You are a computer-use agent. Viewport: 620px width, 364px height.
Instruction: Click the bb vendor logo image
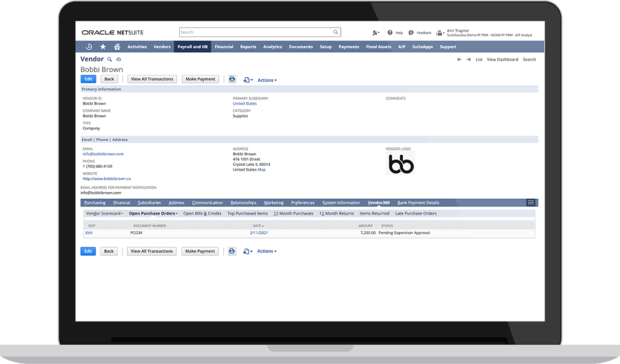(x=401, y=164)
